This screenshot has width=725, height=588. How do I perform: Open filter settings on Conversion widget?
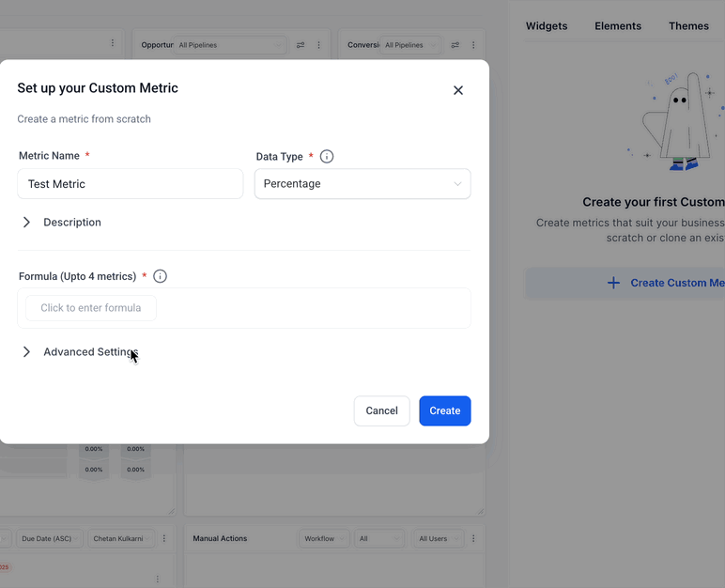tap(455, 45)
